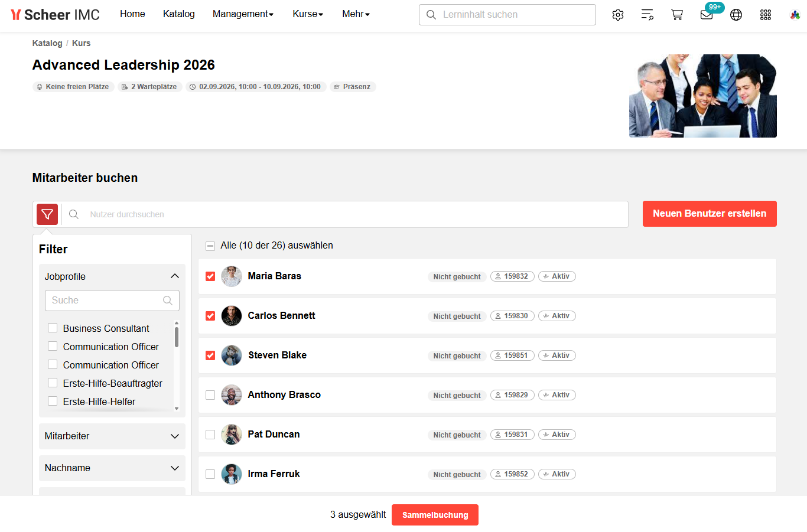Check Pat Duncan checkbox
The height and width of the screenshot is (532, 807).
point(210,435)
